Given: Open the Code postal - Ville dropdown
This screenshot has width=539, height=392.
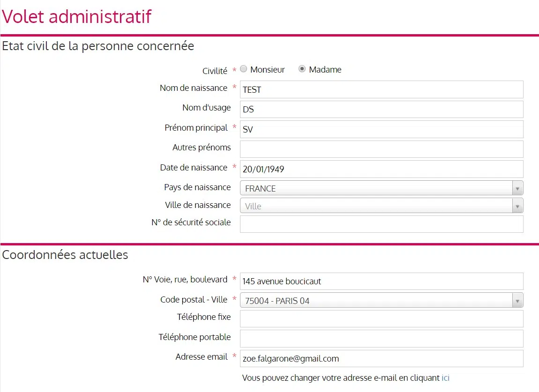Looking at the screenshot, I should (381, 301).
